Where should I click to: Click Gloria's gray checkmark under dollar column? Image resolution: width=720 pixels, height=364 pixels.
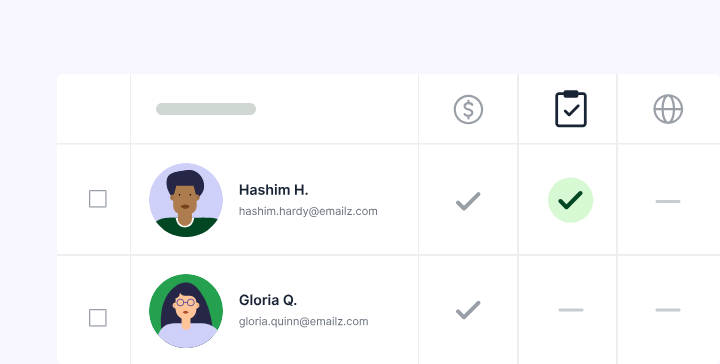click(x=468, y=310)
